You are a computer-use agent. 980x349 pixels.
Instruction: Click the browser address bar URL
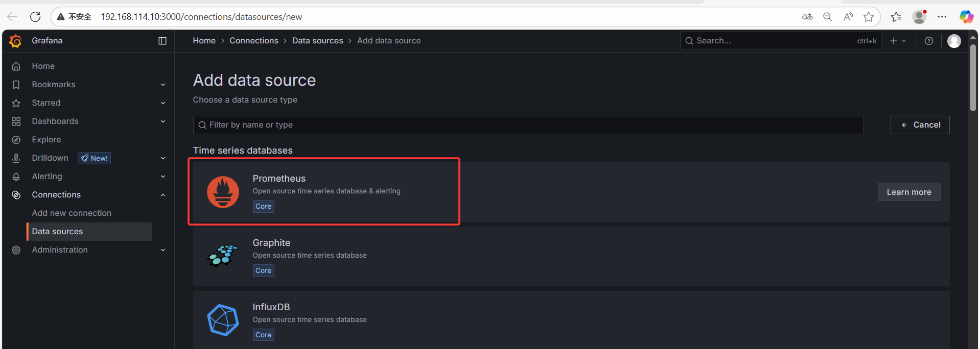click(201, 17)
